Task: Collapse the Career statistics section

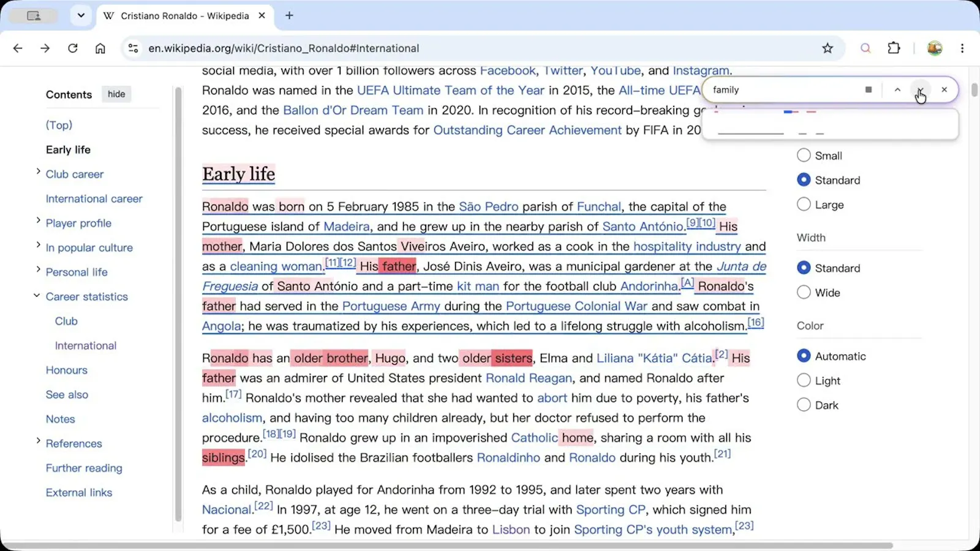Action: 37,296
